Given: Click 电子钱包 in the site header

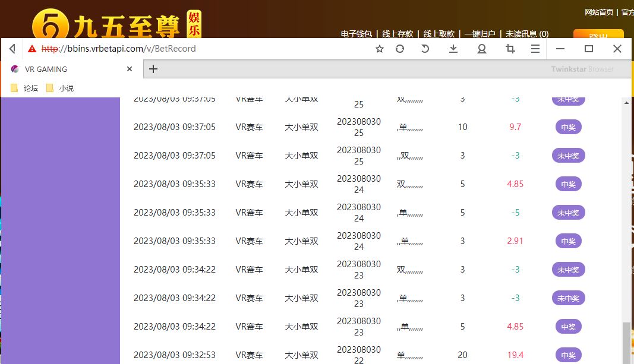Looking at the screenshot, I should (x=357, y=34).
